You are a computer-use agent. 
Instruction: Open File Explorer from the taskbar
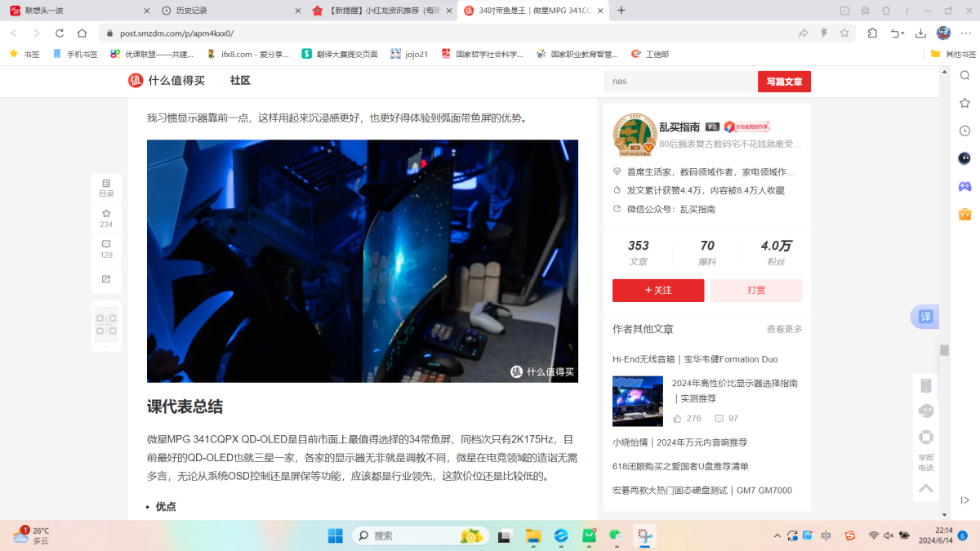click(x=533, y=536)
